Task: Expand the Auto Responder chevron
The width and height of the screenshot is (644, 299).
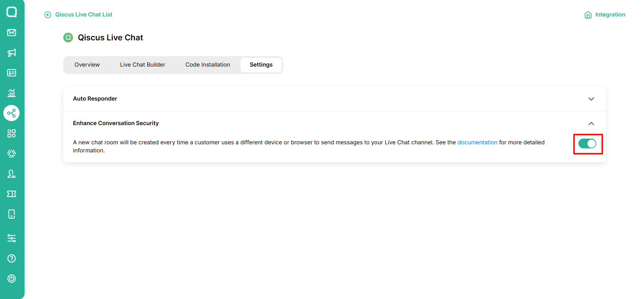Action: tap(591, 99)
